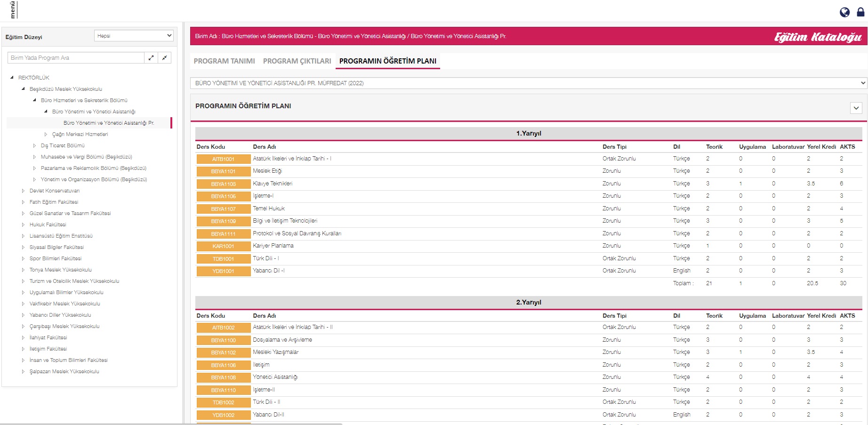
Task: Open course code AITB1001 button
Action: pos(223,159)
